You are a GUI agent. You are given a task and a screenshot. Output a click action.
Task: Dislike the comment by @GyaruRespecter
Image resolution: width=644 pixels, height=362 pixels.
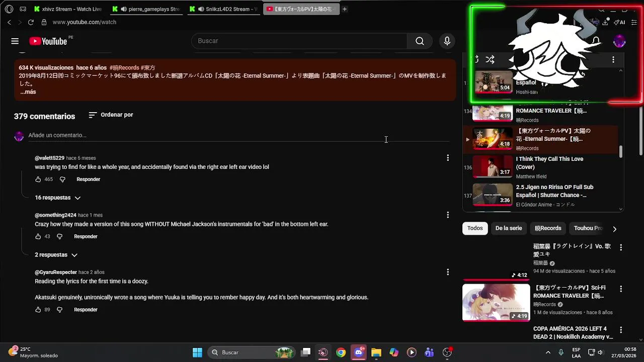[59, 310]
